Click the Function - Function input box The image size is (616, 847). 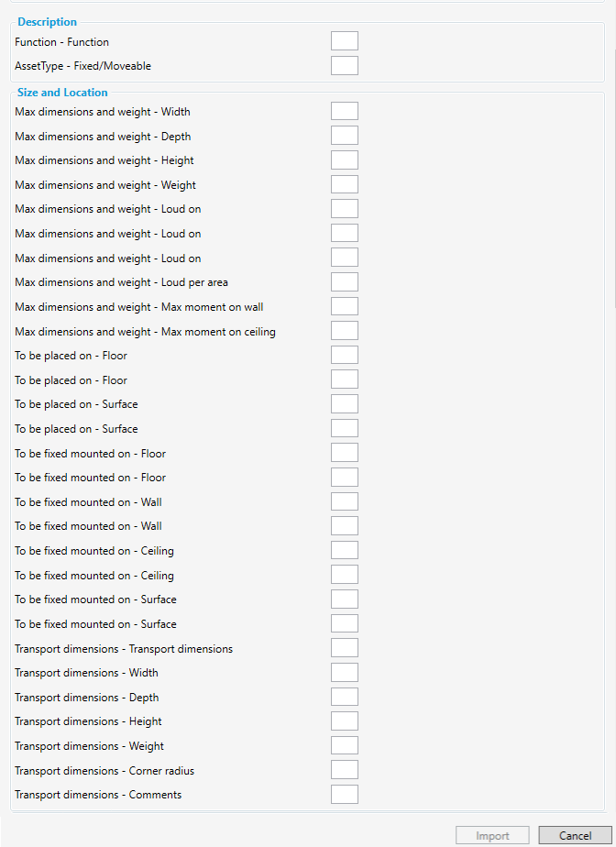tap(345, 41)
